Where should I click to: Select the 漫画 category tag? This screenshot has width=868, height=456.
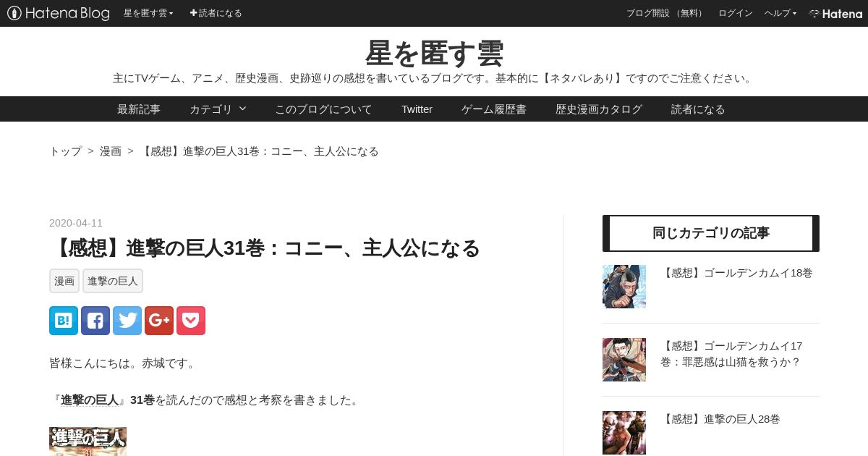[64, 281]
